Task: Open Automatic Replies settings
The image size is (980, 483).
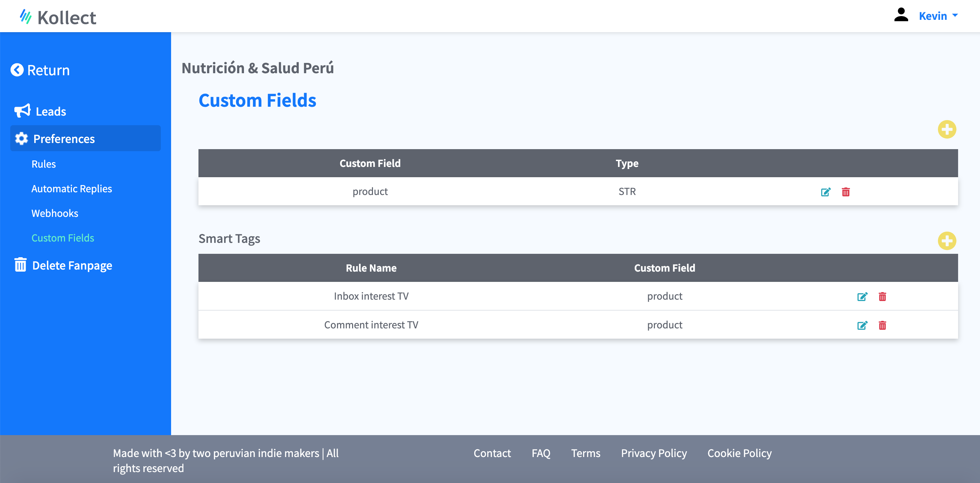Action: pos(72,188)
